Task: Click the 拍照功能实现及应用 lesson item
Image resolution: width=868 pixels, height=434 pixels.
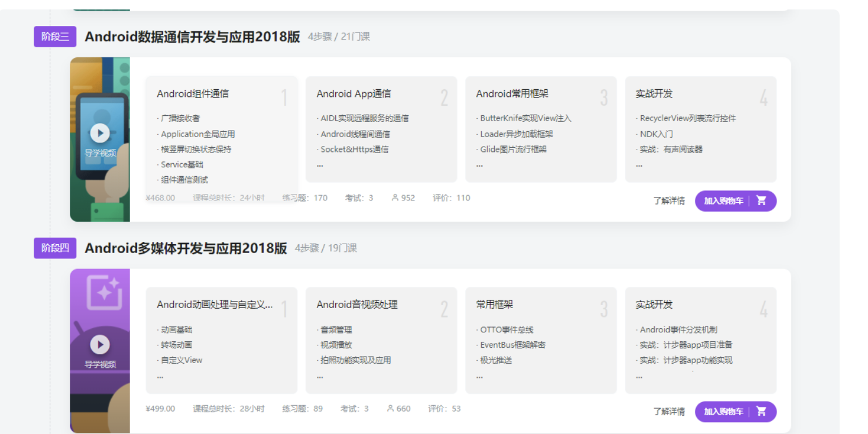Action: [x=354, y=360]
